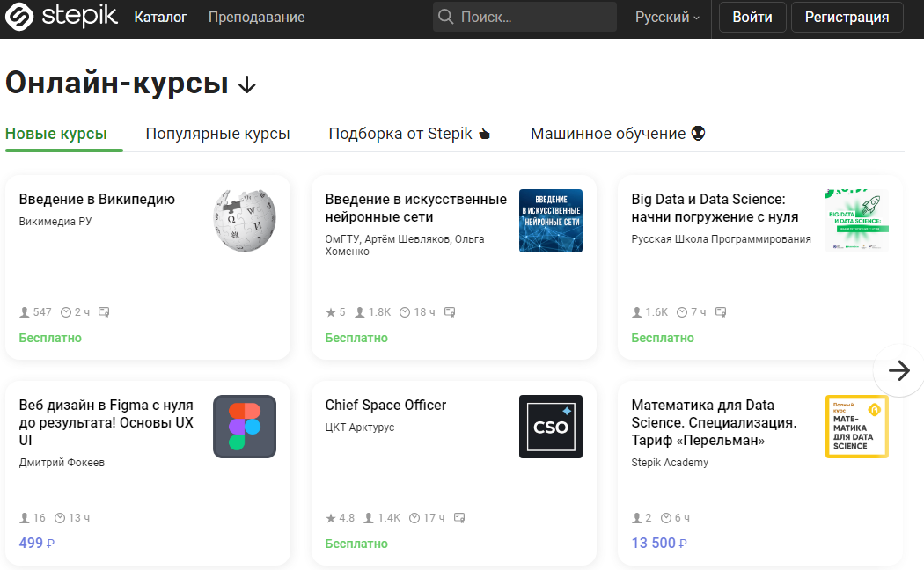
Task: Click learners icon showing 547 on Wikipedia card
Action: [24, 312]
